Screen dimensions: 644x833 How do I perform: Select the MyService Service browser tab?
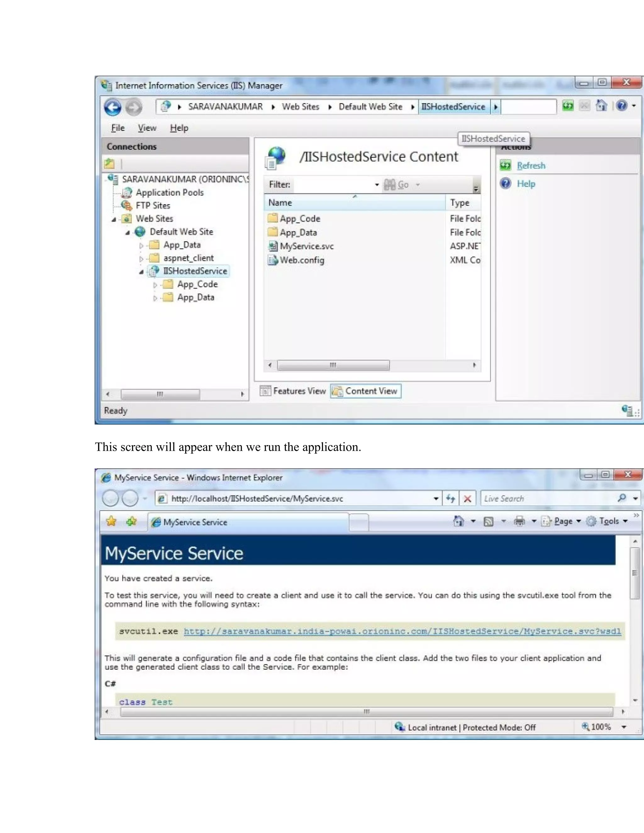[x=248, y=522]
